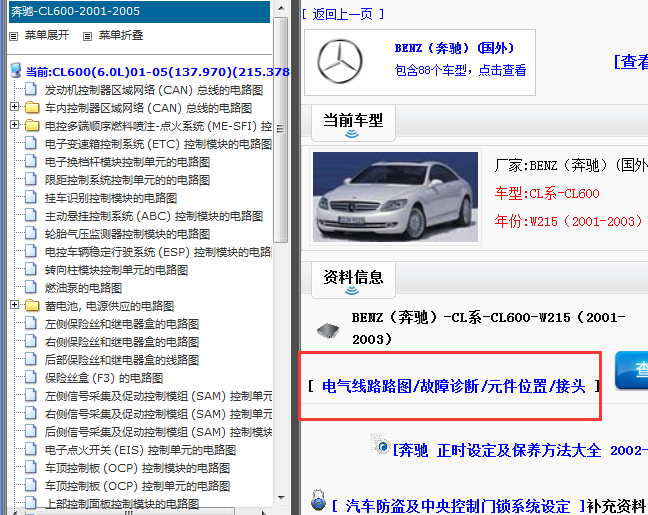The height and width of the screenshot is (515, 648).
Task: Click document icon for 保险丝盒 (F3)
Action: [x=31, y=377]
